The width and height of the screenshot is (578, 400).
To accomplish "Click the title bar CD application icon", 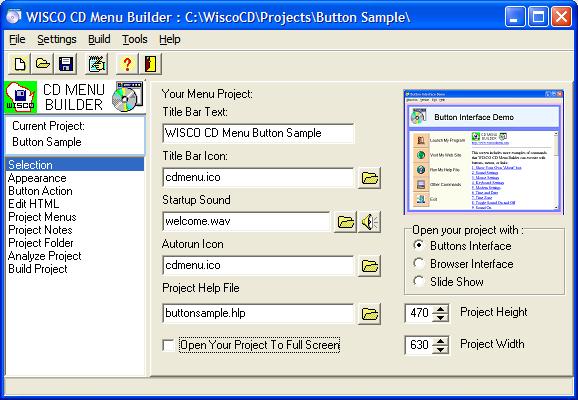I will click(14, 17).
